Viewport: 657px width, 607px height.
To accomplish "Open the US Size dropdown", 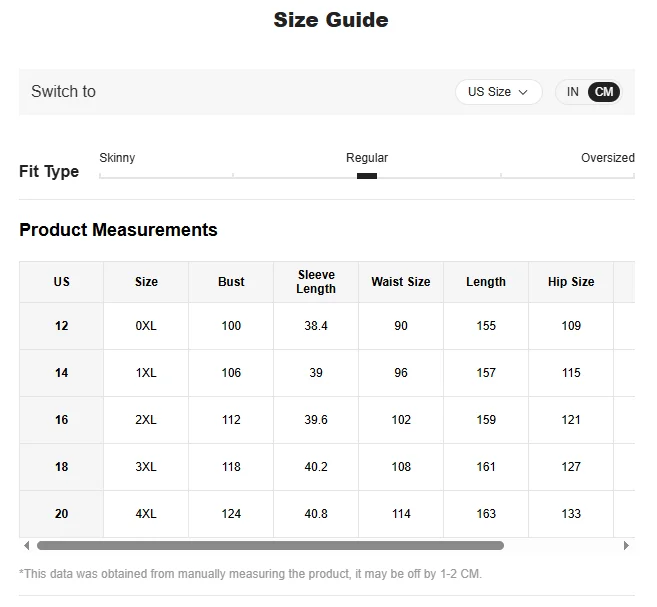I will (498, 92).
